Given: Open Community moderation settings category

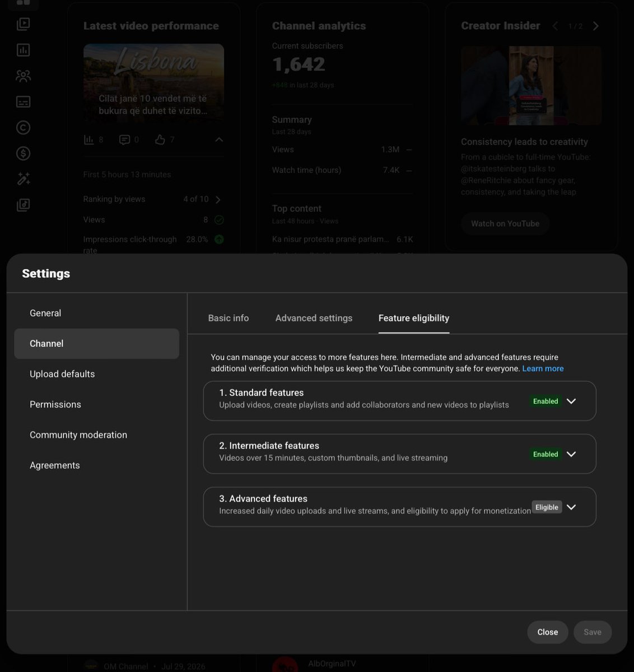Looking at the screenshot, I should (96, 435).
